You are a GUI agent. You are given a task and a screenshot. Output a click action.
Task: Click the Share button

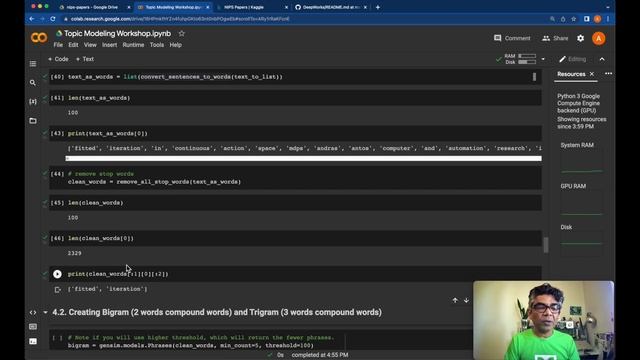pos(555,38)
